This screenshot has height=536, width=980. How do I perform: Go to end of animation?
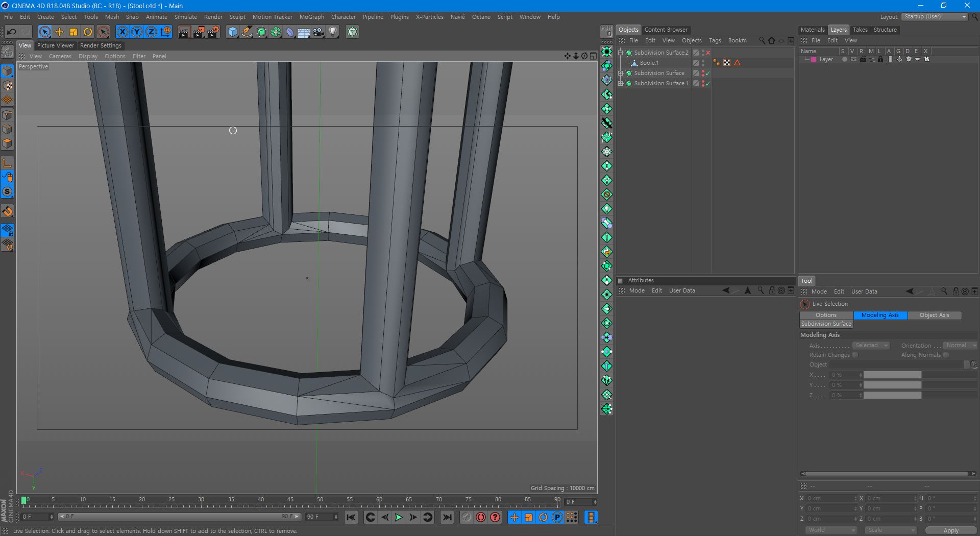click(x=447, y=517)
